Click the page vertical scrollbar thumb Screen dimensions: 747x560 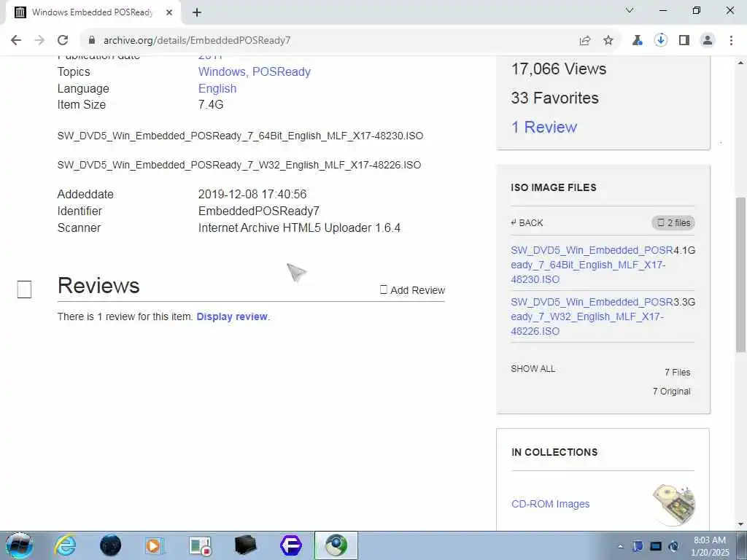click(x=741, y=274)
